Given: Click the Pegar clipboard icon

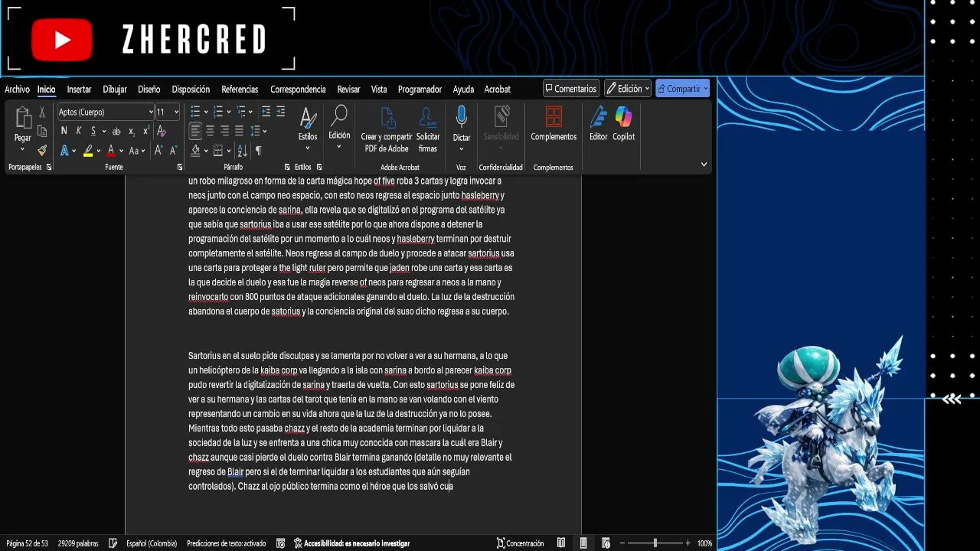Looking at the screenshot, I should [23, 119].
